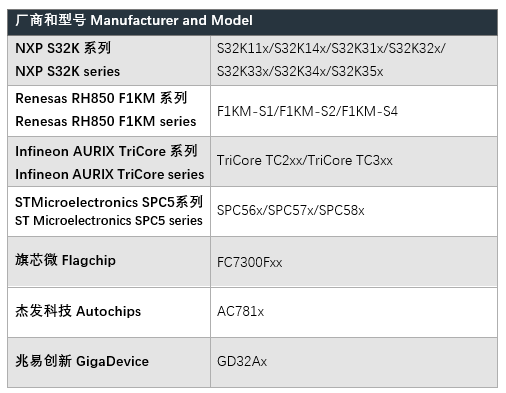Click 'Infineon AURIX TriCore 系列' text

(106, 151)
